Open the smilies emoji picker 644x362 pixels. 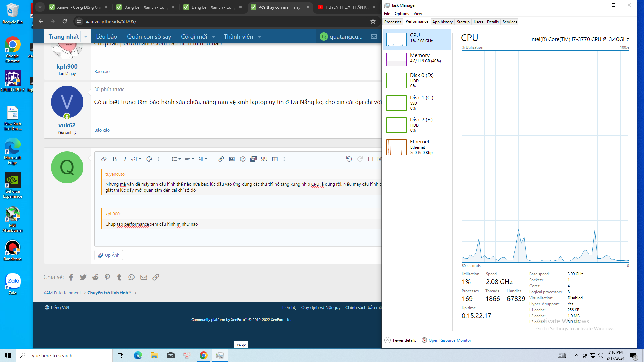243,159
